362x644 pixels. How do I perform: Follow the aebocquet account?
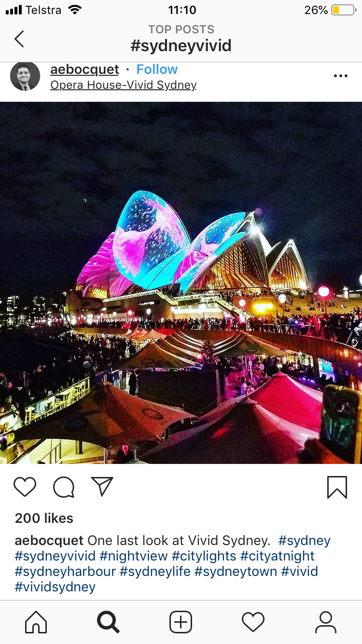click(x=157, y=70)
